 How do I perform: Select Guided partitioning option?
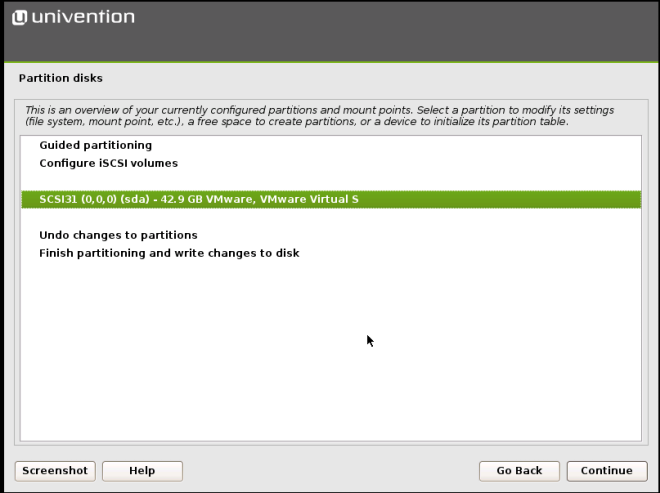[x=96, y=145]
